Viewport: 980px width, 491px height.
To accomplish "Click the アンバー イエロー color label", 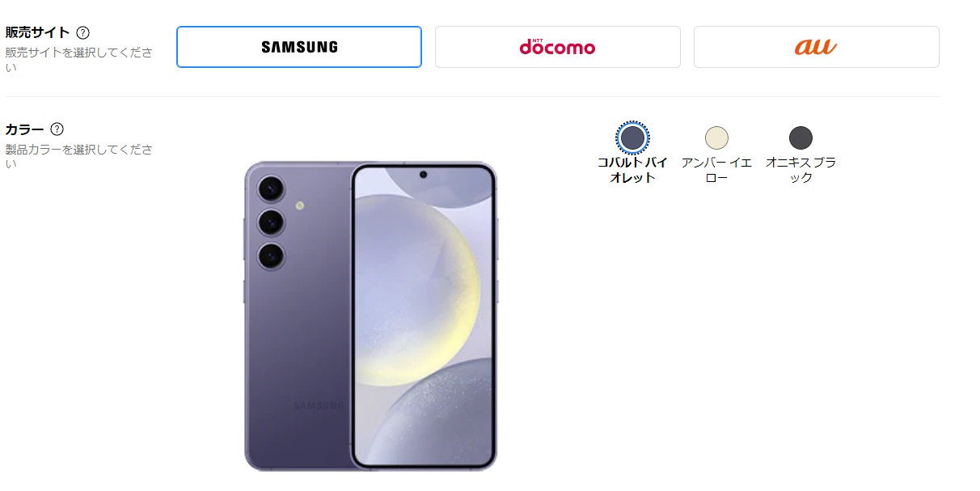I will pos(716,170).
